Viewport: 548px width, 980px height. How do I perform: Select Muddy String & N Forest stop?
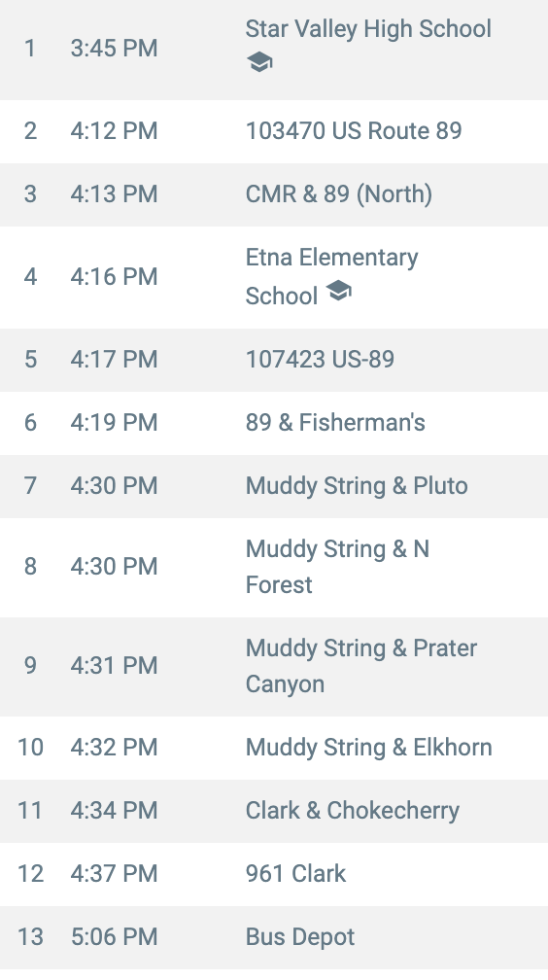pos(337,566)
